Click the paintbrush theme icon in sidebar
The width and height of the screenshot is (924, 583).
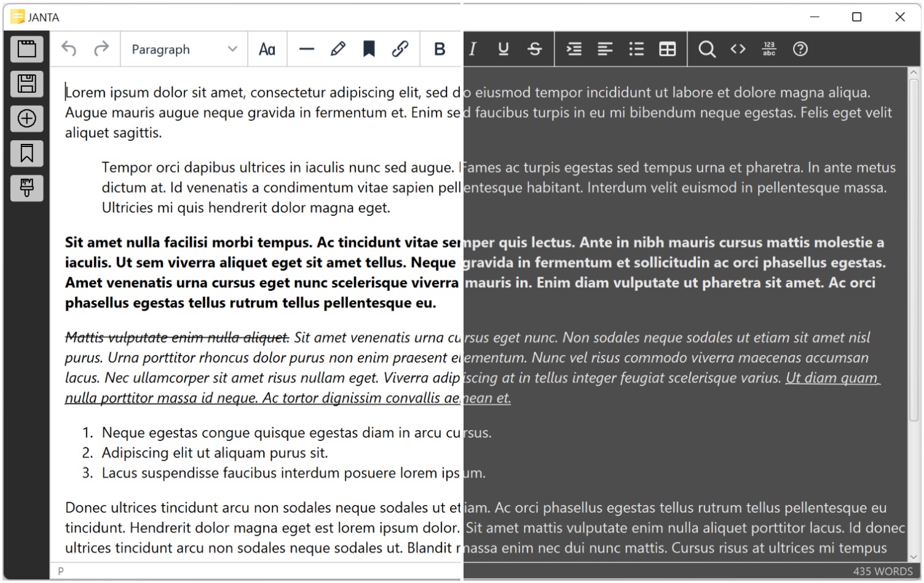(26, 188)
